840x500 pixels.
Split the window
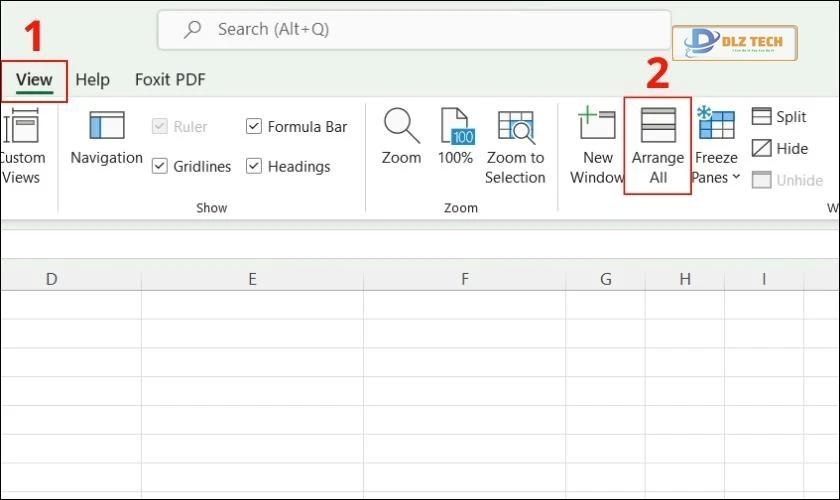pos(779,117)
